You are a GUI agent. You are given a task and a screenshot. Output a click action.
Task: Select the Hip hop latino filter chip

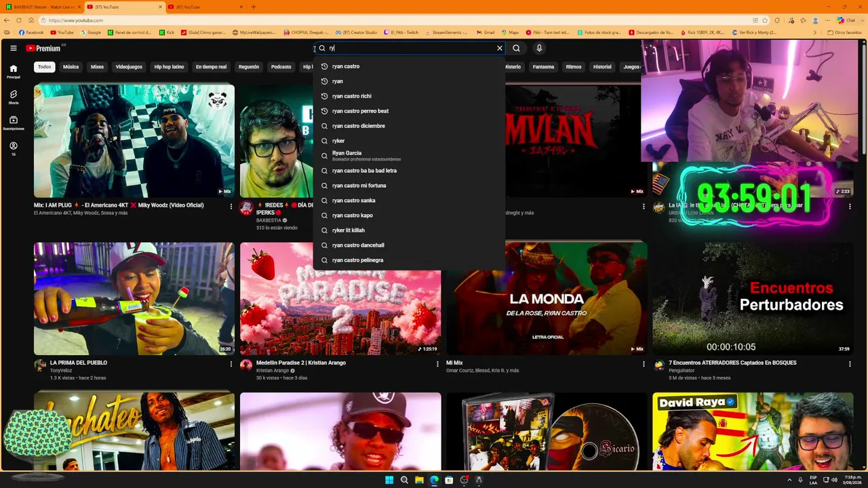tap(169, 67)
